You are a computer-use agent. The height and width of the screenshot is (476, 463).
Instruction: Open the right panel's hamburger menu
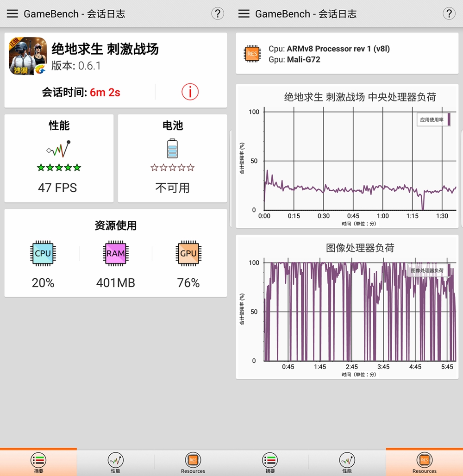point(244,13)
